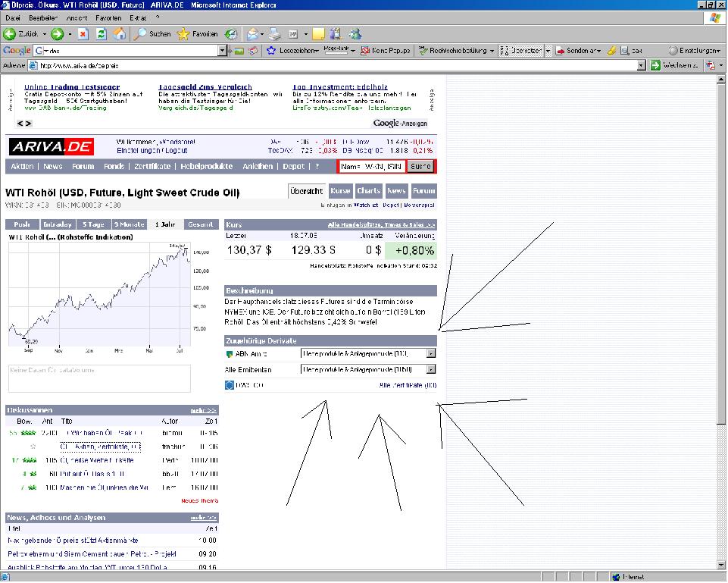Click the ARIVA.DE logo
Screen dimensions: 728x583
click(x=52, y=147)
